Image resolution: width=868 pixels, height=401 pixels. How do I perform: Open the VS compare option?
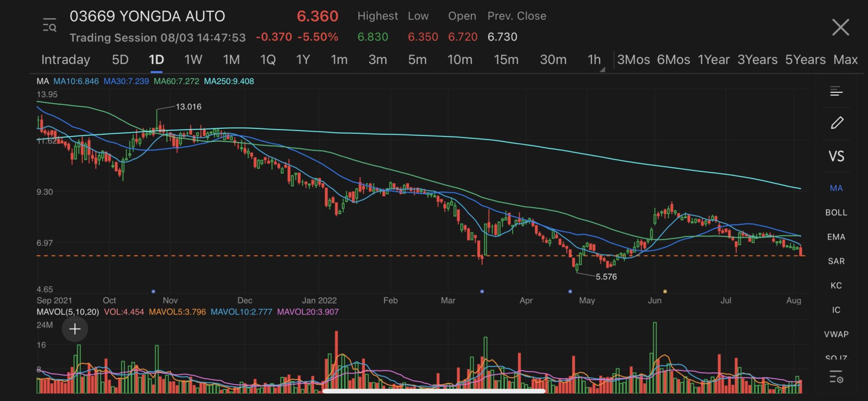[x=836, y=156]
